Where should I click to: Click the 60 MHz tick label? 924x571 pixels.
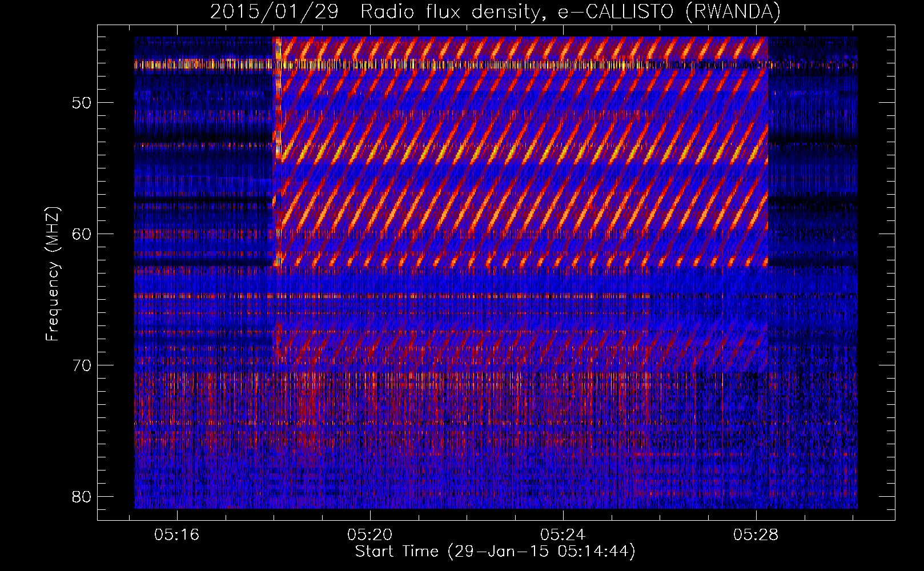pos(82,234)
